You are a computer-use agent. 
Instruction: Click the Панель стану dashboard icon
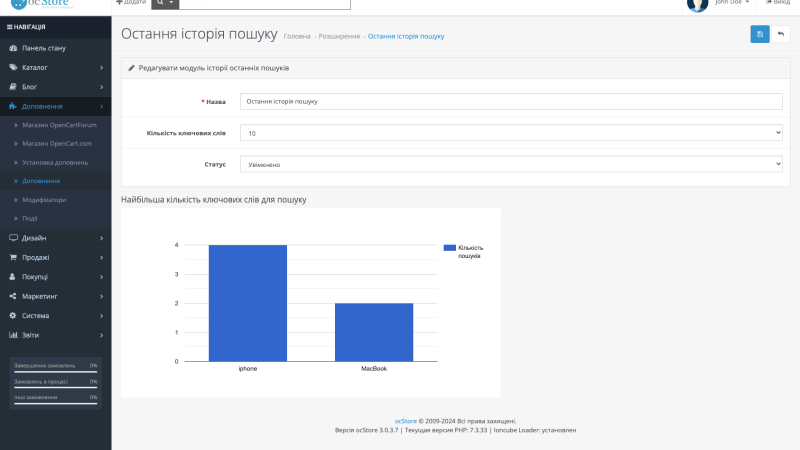(13, 48)
